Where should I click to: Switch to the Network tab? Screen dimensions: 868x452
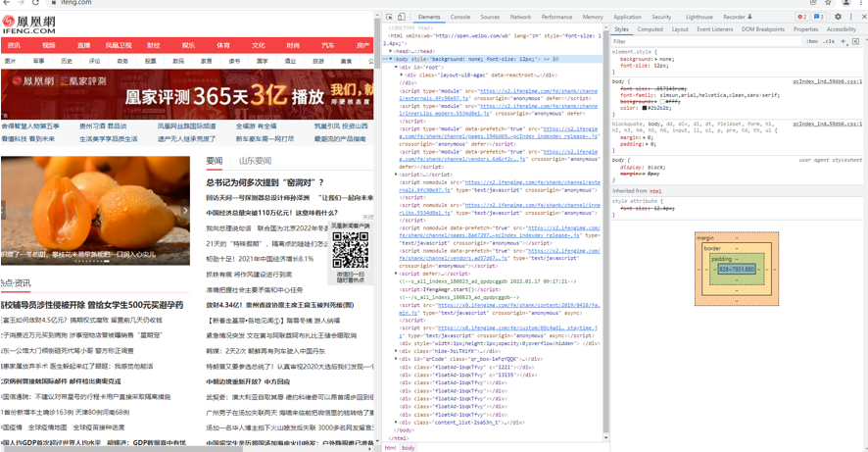tap(520, 18)
